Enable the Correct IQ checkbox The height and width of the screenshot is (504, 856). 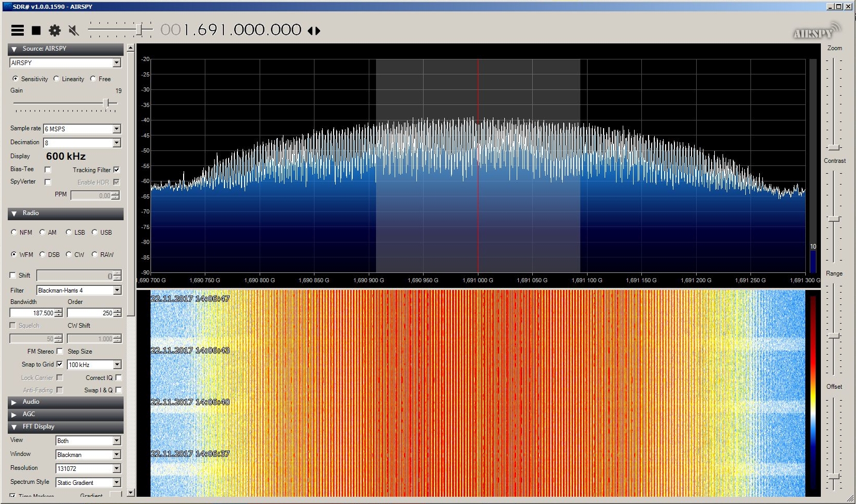(119, 378)
